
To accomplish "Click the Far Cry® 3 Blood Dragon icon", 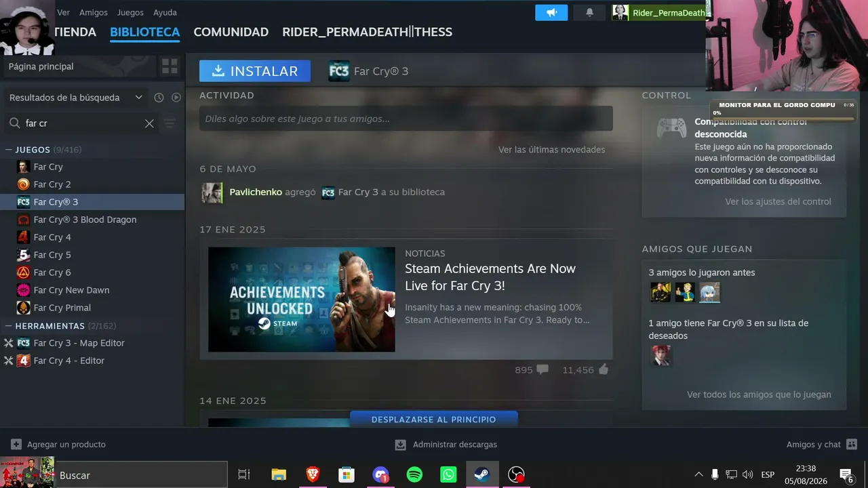I will [x=23, y=220].
